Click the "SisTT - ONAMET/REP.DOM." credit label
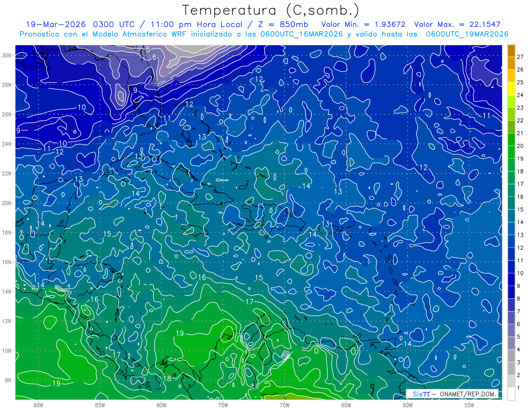The width and height of the screenshot is (532, 411). pyautogui.click(x=452, y=394)
